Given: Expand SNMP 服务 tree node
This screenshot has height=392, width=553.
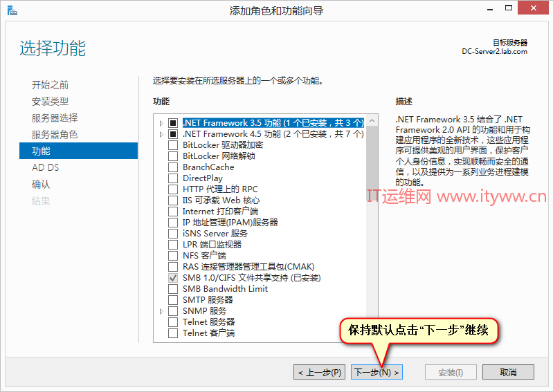Looking at the screenshot, I should click(161, 311).
